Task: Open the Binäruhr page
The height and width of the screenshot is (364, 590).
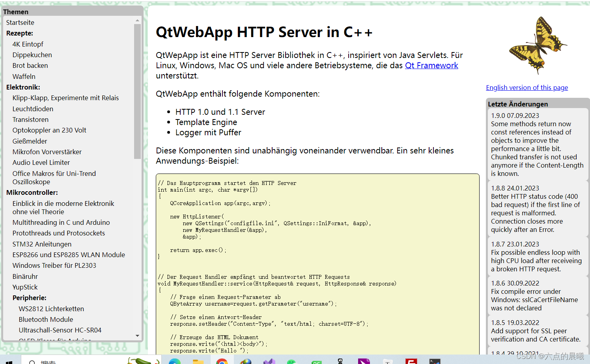Action: 25,276
